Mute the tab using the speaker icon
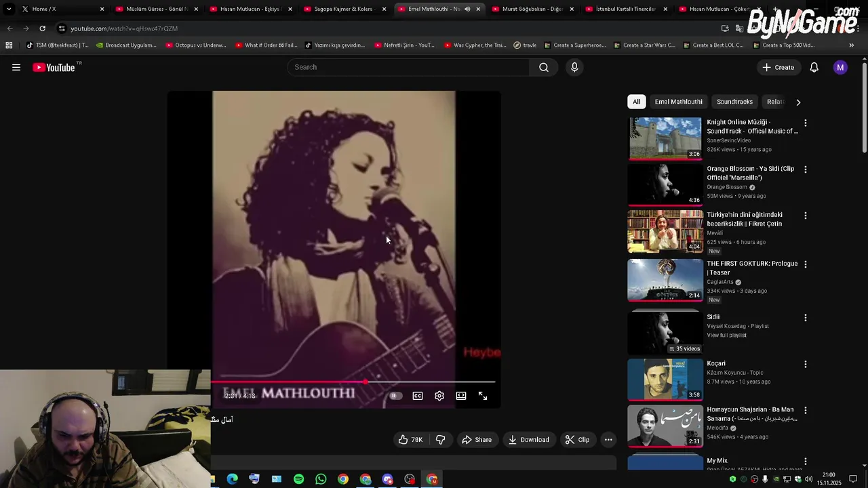The image size is (868, 488). [467, 9]
